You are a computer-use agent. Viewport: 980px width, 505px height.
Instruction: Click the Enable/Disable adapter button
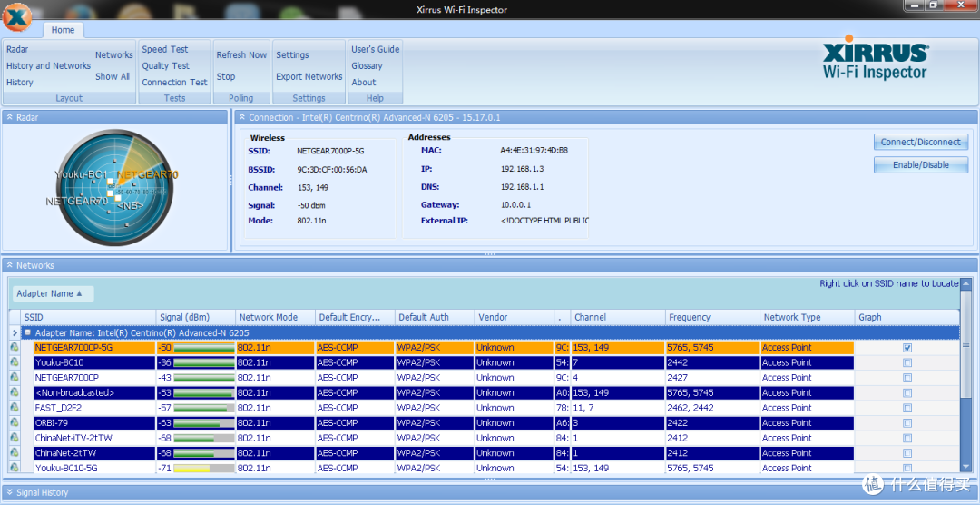pyautogui.click(x=921, y=165)
